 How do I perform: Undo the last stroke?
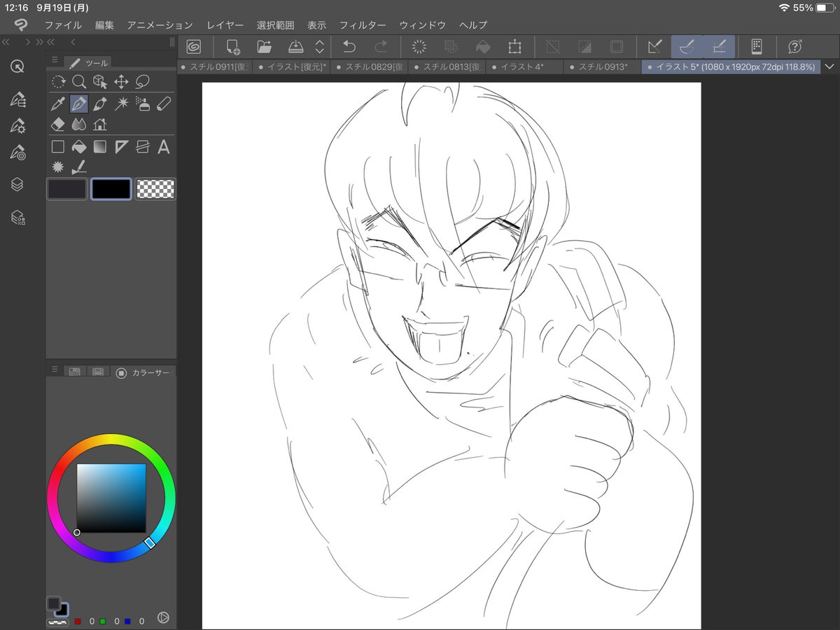(x=349, y=47)
